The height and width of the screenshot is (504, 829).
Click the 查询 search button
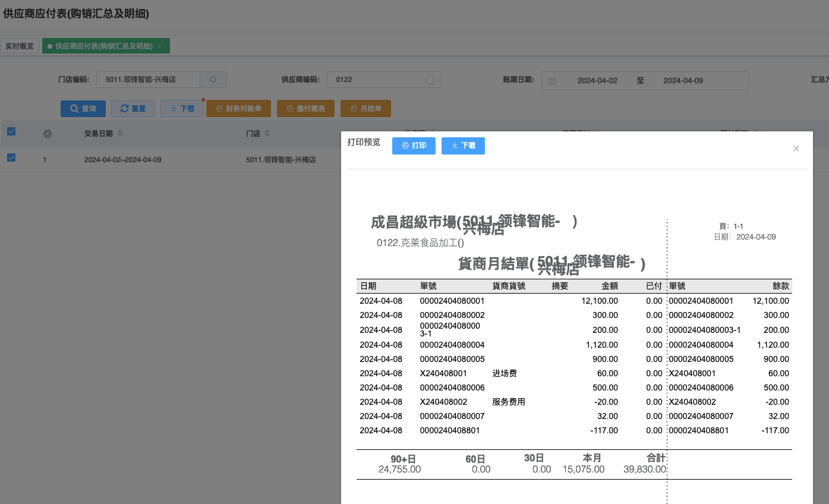(83, 109)
